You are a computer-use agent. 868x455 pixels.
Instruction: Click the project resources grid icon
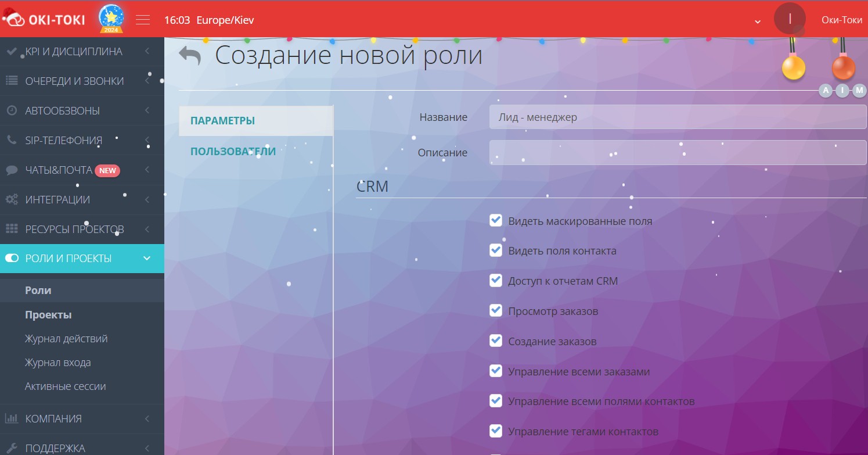tap(12, 229)
